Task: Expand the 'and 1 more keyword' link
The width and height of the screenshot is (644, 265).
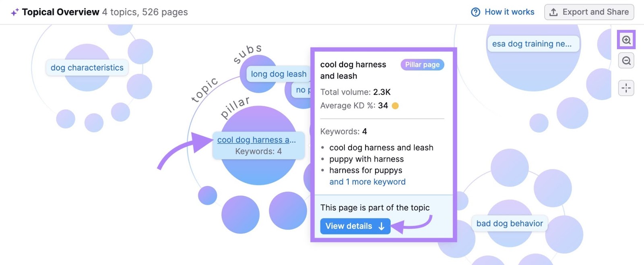Action: coord(367,182)
